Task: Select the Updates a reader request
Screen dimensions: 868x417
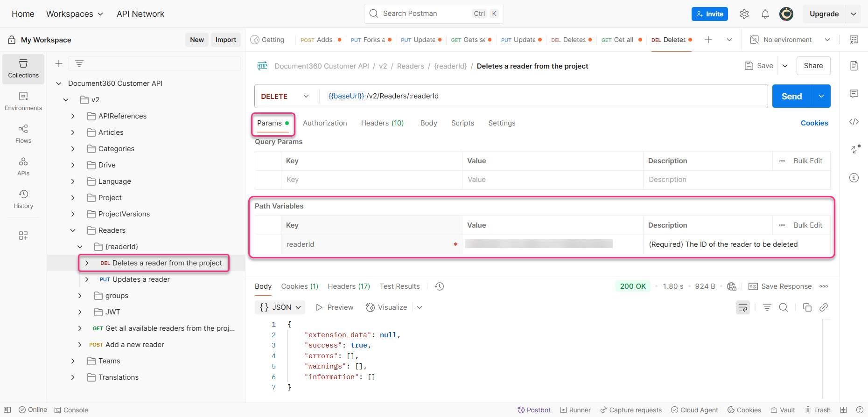Action: 141,279
